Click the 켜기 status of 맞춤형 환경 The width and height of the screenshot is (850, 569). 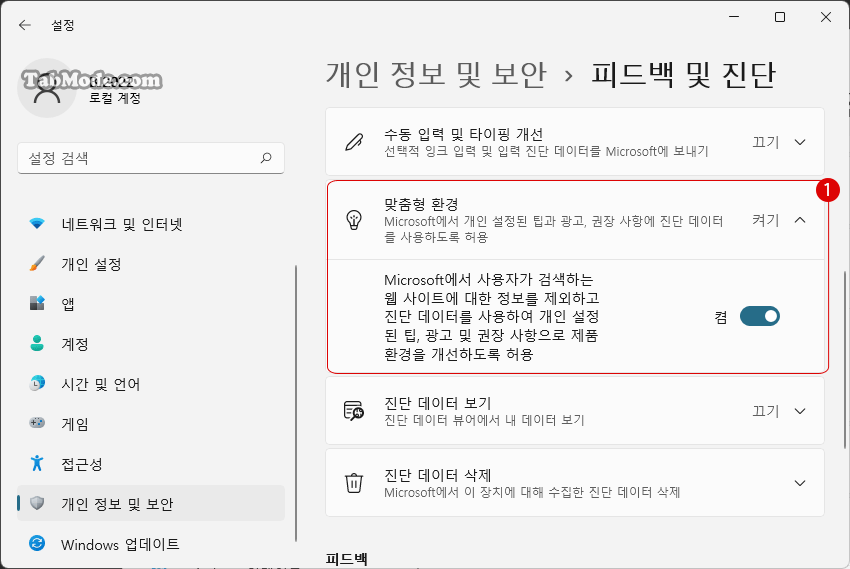(765, 220)
